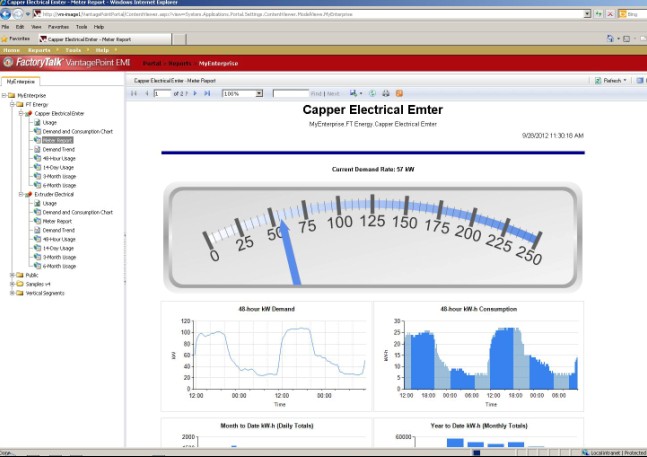
Task: Click the orange data feed icon
Action: click(399, 93)
